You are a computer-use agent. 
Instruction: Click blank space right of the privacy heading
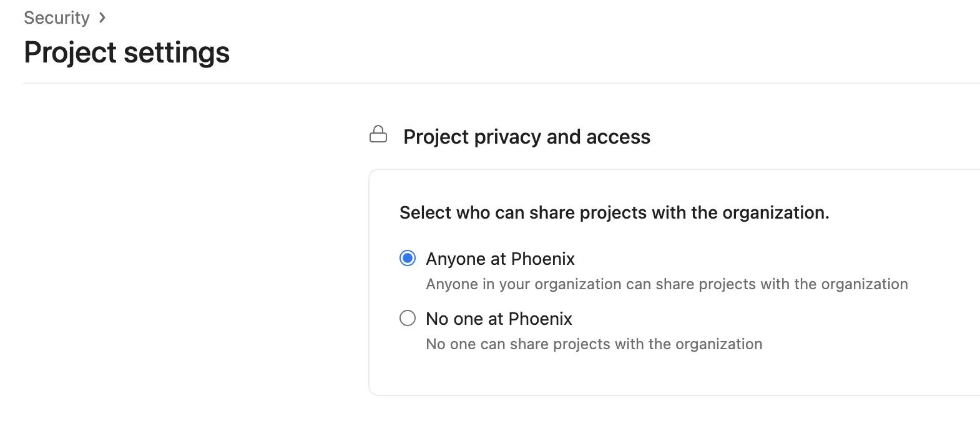[x=811, y=137]
